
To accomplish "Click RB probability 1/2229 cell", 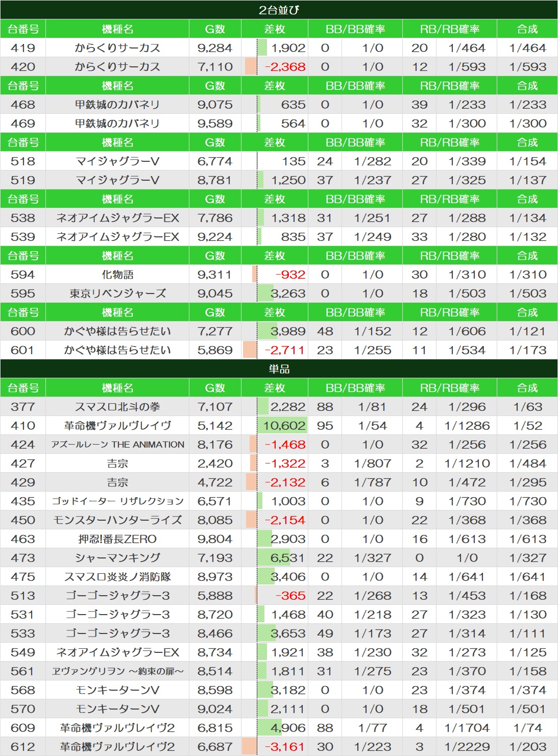I will coord(467,747).
